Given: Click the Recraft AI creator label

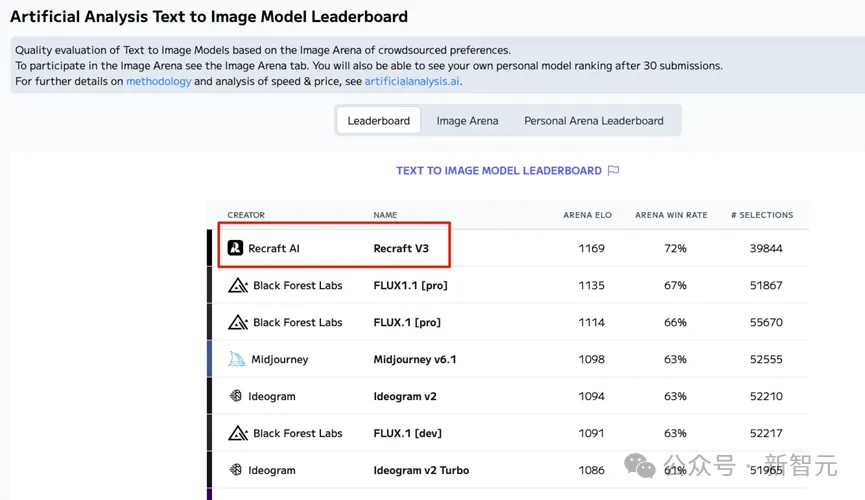Looking at the screenshot, I should pyautogui.click(x=274, y=248).
